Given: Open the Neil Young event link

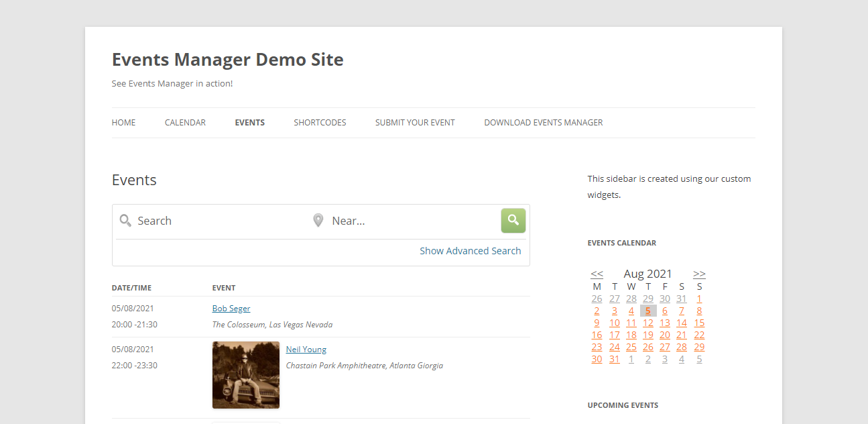Looking at the screenshot, I should click(306, 350).
